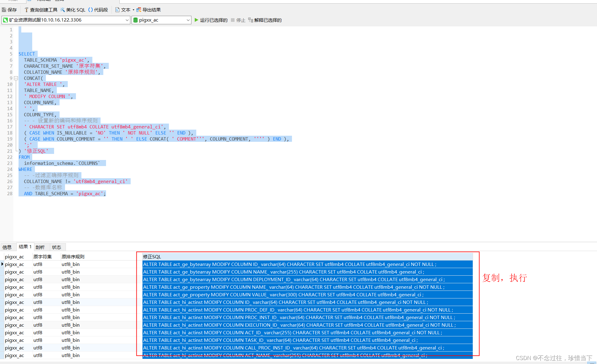Open the pigxx_ac database dropdown
Screen dimensions: 597x364
click(188, 20)
